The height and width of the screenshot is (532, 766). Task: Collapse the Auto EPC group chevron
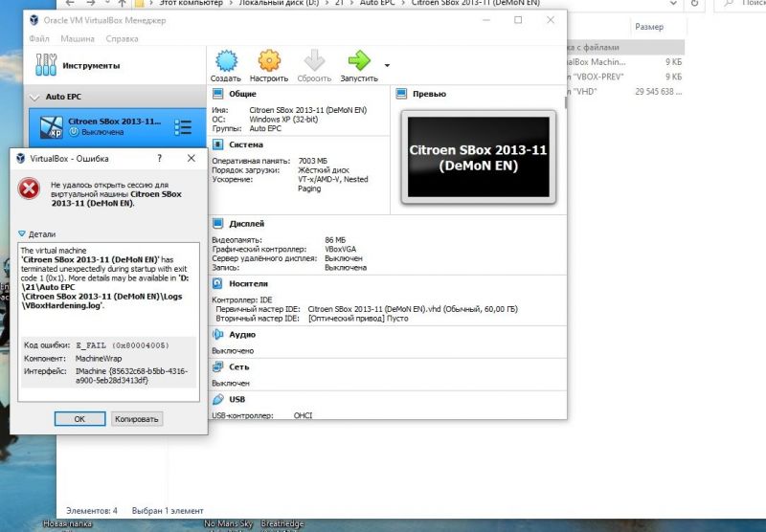click(x=34, y=98)
